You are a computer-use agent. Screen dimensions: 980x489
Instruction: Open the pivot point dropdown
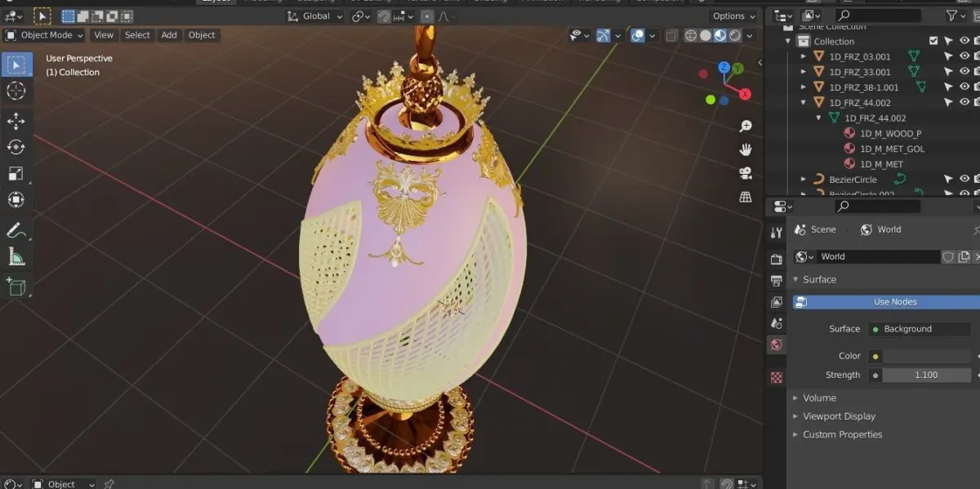coord(361,16)
